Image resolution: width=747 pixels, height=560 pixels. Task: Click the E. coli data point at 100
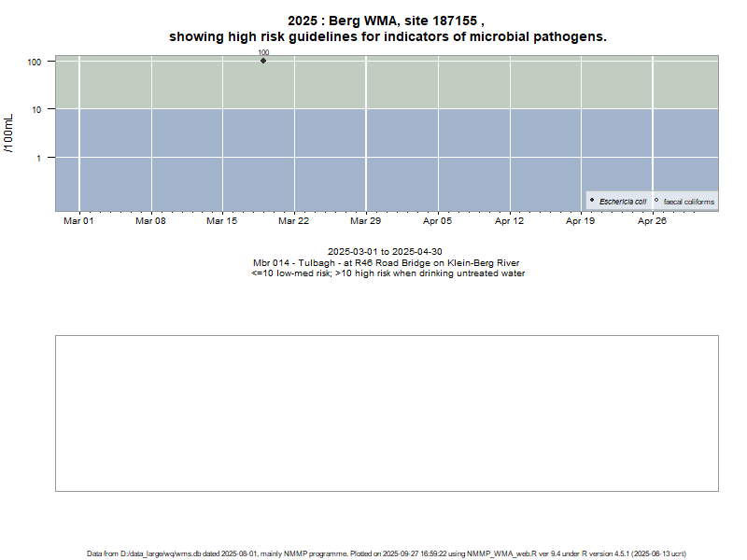pos(263,61)
